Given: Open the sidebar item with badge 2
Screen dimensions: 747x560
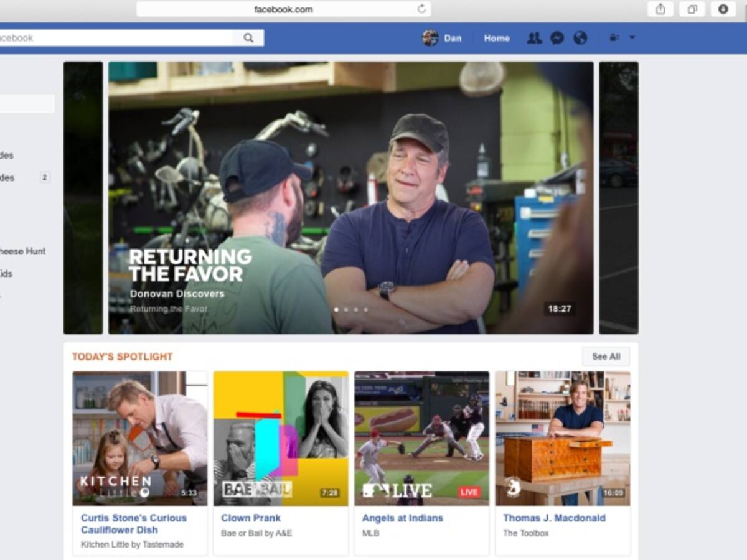Looking at the screenshot, I should (x=25, y=177).
